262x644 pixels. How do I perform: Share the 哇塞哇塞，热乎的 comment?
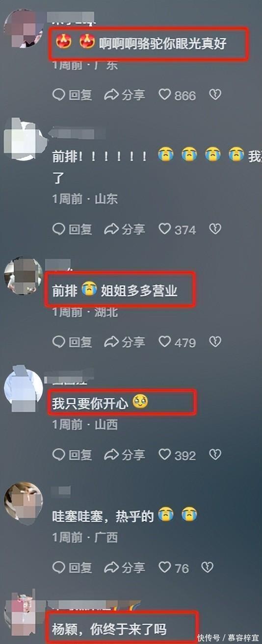click(125, 568)
